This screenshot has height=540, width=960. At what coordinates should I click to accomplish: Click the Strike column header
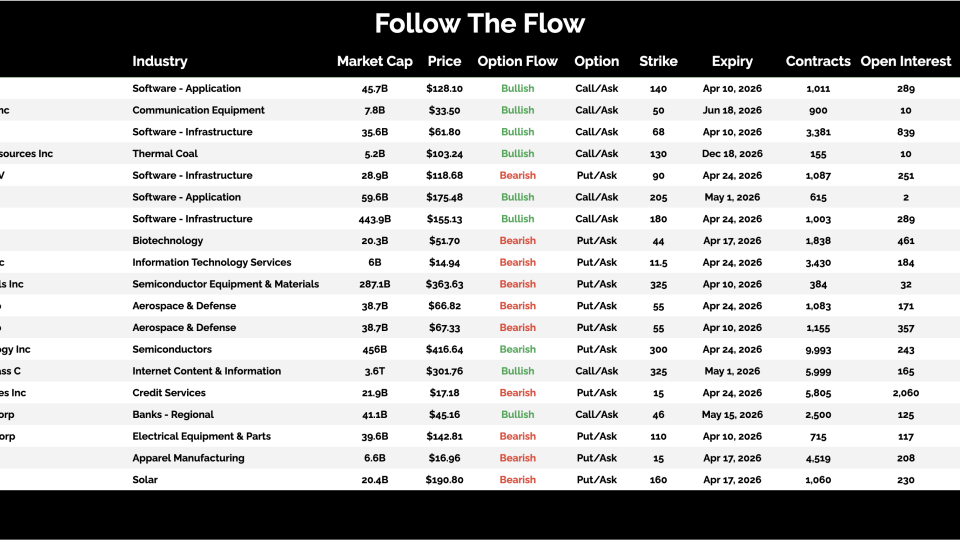click(x=658, y=61)
